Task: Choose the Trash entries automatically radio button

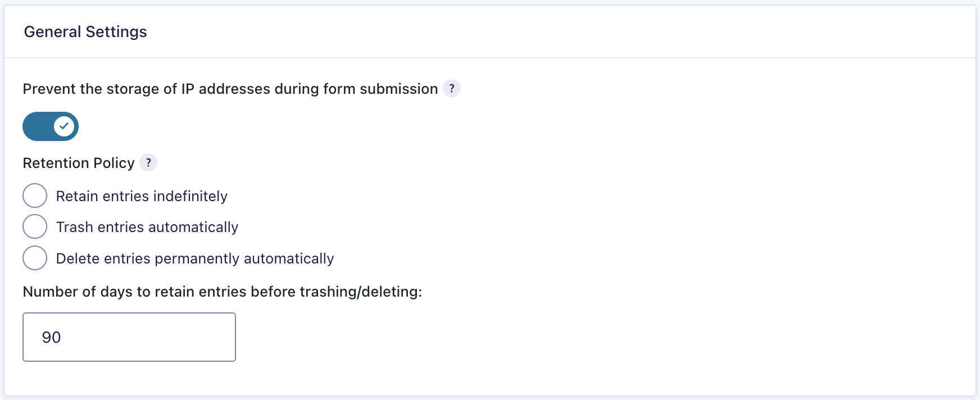Action: (x=35, y=227)
